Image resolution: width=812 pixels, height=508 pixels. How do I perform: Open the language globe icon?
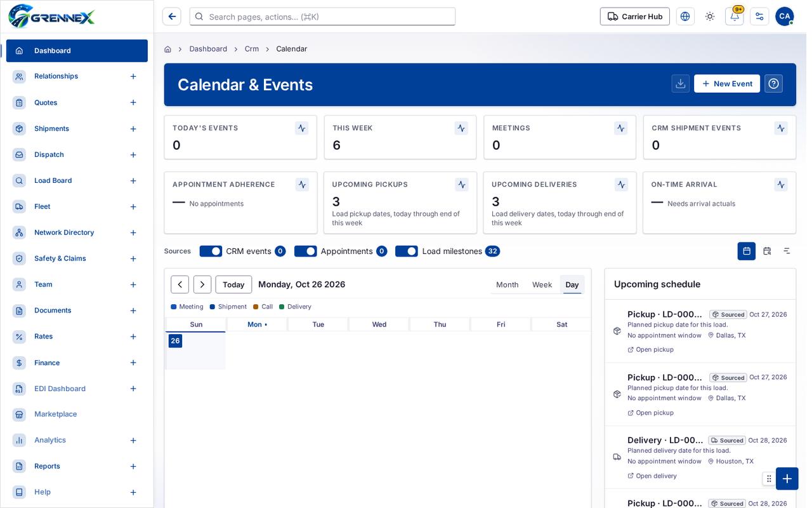(685, 17)
